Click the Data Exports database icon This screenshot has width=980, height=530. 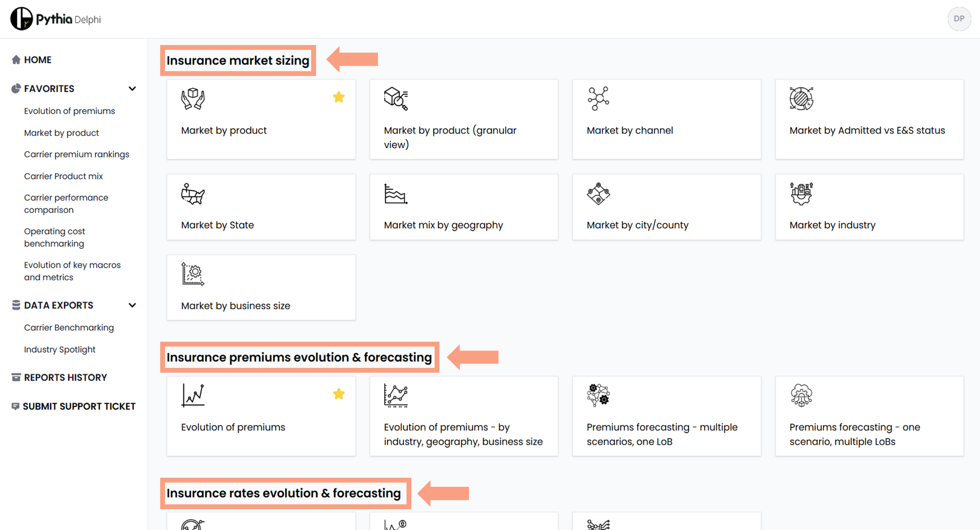pyautogui.click(x=16, y=305)
